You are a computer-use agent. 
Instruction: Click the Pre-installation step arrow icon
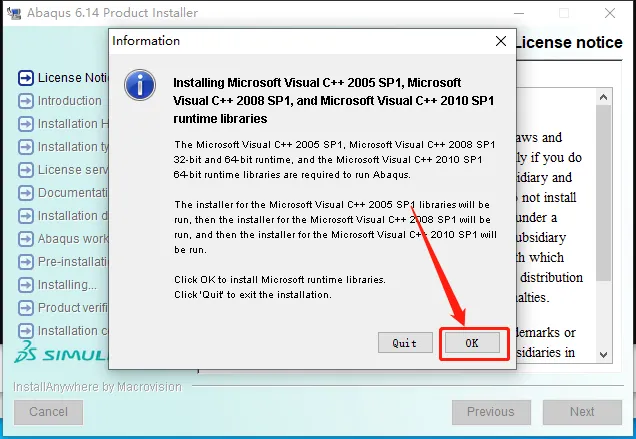[x=26, y=262]
